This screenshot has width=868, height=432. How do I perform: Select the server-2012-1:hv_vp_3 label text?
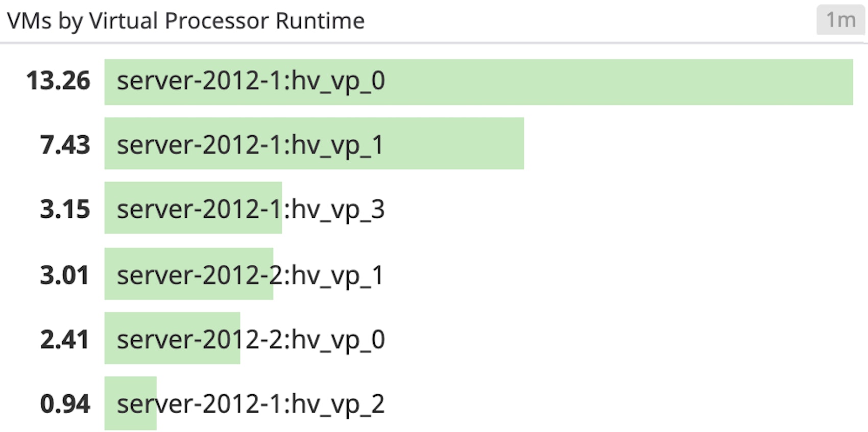pos(251,209)
